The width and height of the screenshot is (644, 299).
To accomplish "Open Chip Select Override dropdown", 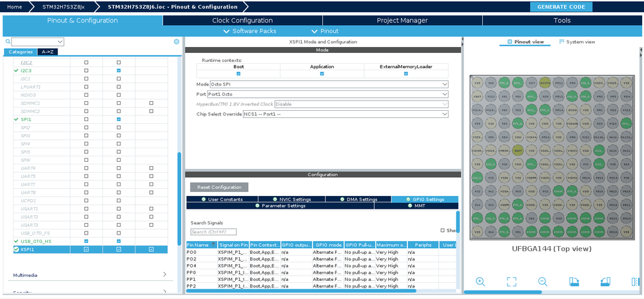I will 346,114.
